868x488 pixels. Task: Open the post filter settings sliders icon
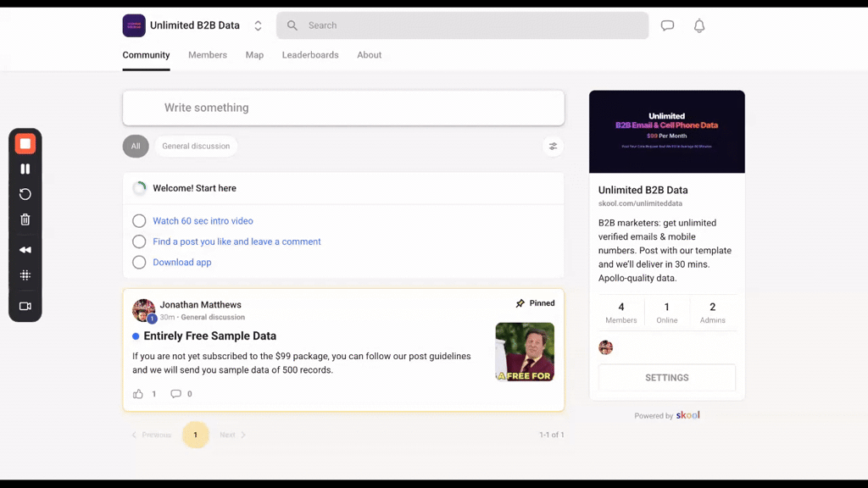(x=553, y=146)
